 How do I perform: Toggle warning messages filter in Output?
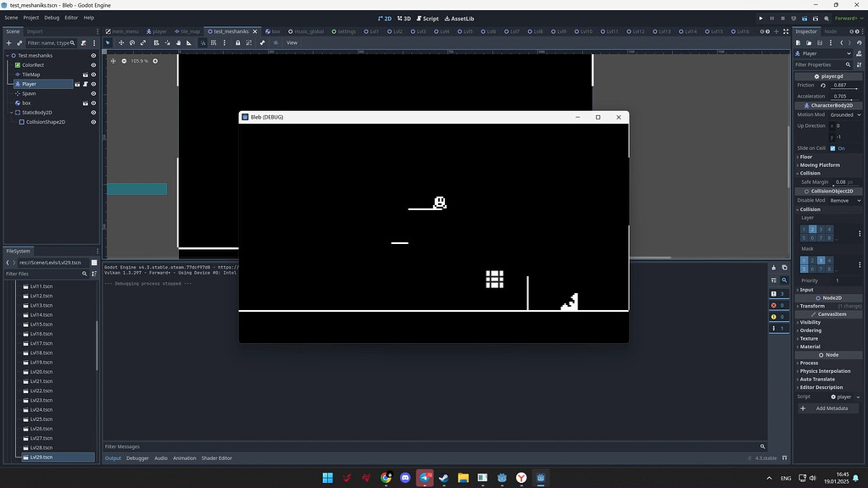[778, 317]
